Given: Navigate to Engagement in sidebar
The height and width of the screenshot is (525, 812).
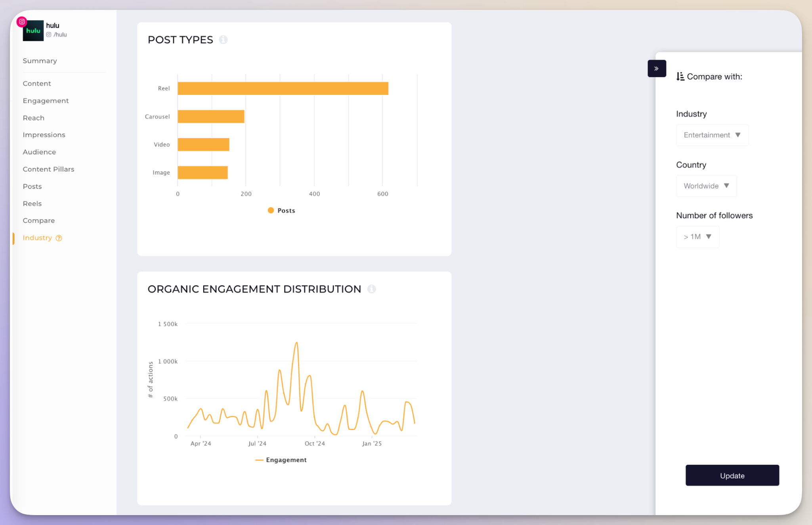Looking at the screenshot, I should point(46,101).
